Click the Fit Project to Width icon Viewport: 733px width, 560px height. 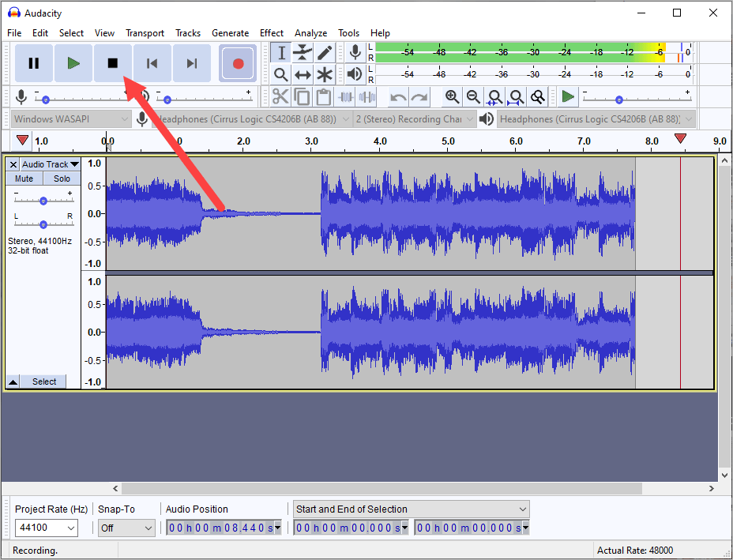[x=516, y=97]
